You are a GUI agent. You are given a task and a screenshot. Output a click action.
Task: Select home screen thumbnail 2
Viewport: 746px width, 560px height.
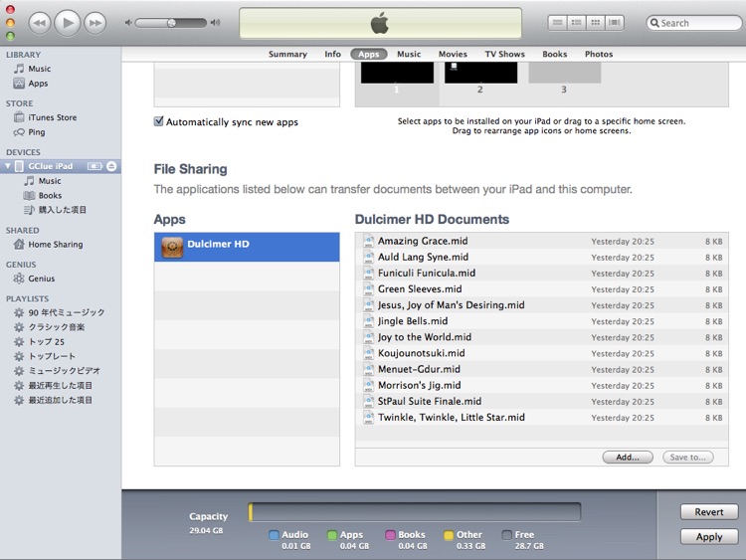[x=480, y=74]
